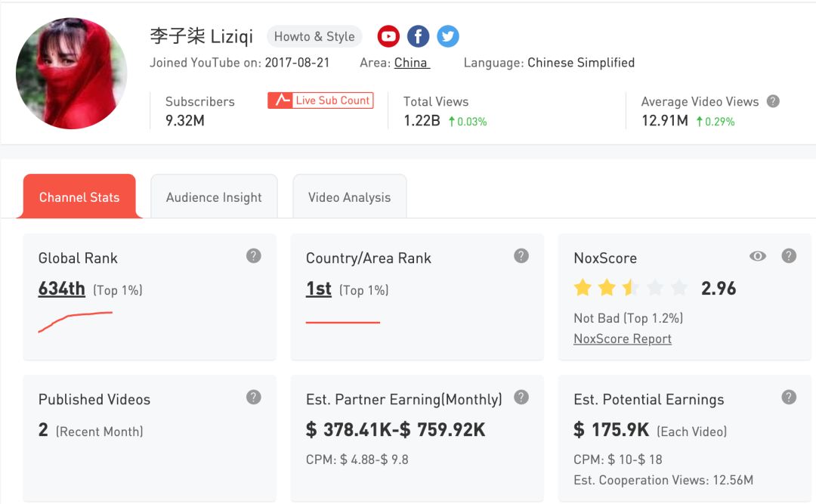Switch to the Audience Insight tab
816x504 pixels.
(214, 197)
